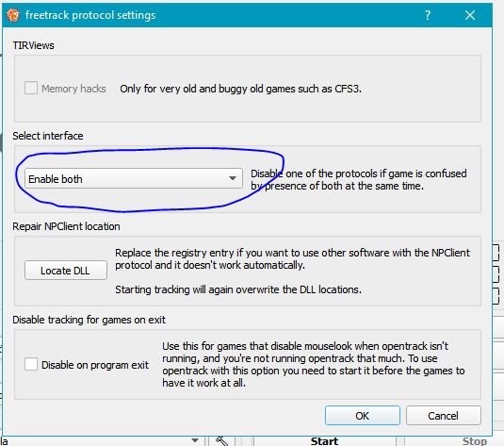
Task: Click 'Starting tracking will again overwrite' text
Action: pyautogui.click(x=238, y=289)
